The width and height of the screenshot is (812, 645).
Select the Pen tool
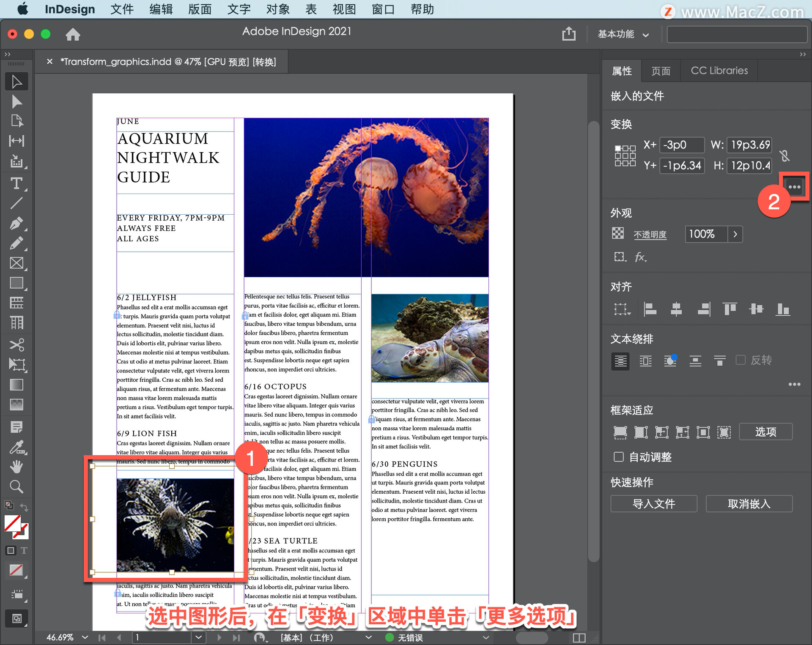click(16, 223)
